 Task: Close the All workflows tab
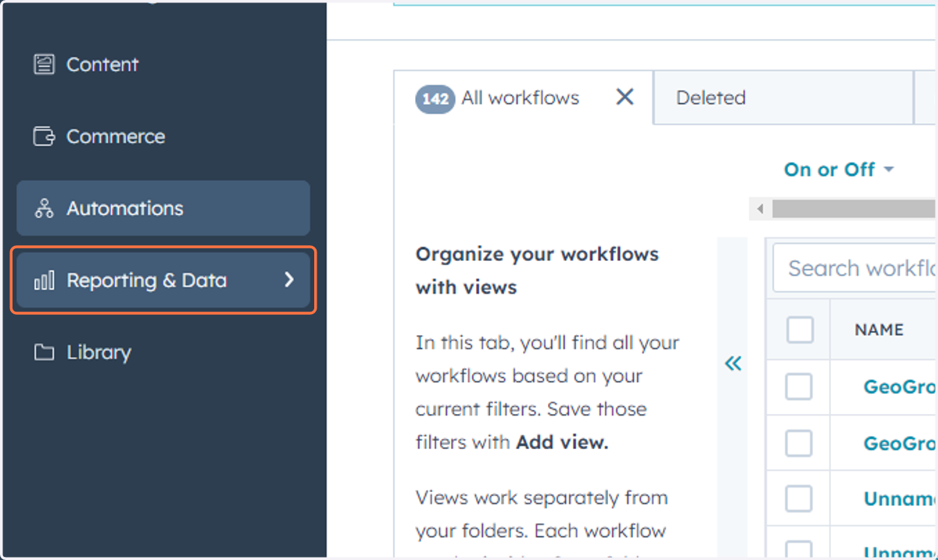coord(625,97)
